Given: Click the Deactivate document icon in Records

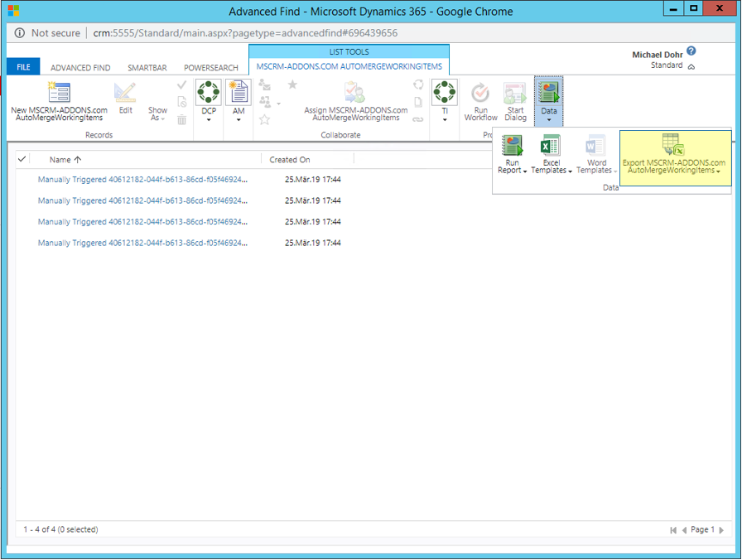Looking at the screenshot, I should coord(181,102).
